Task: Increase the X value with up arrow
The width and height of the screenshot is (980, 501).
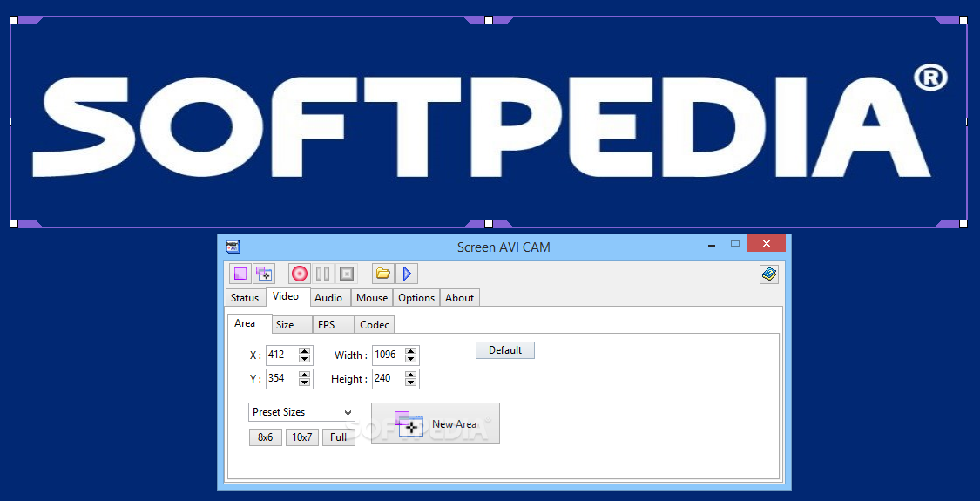Action: [304, 351]
